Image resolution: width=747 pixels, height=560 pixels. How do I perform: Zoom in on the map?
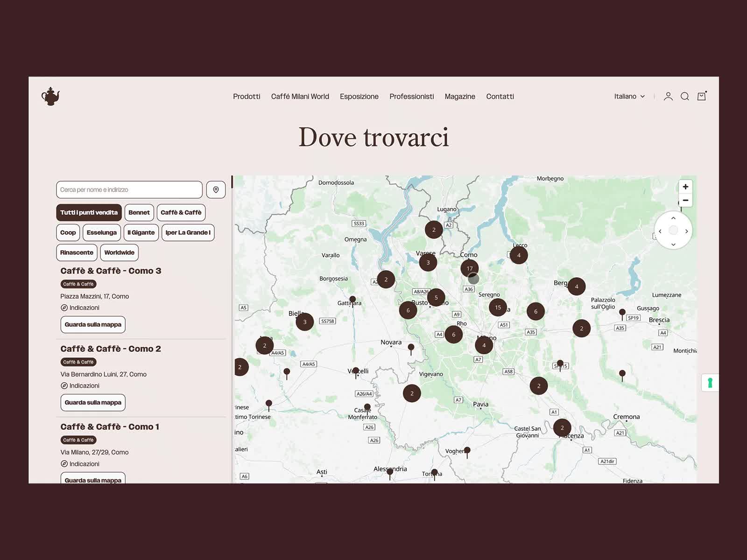coord(685,187)
